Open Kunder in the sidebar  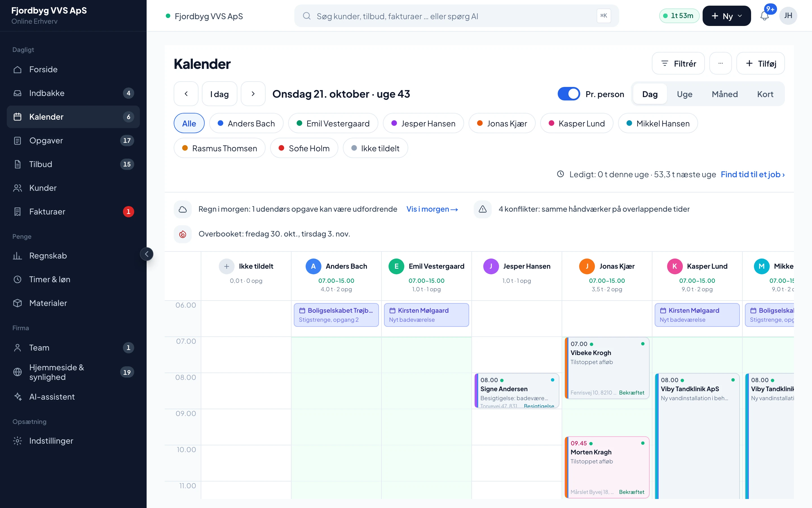click(x=73, y=188)
